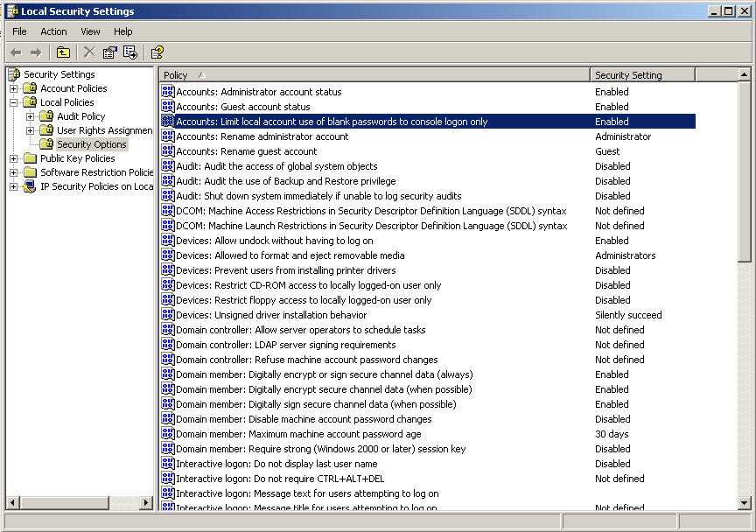Click the IP Security Policies icon
Screen dimensions: 756x532
coord(30,186)
